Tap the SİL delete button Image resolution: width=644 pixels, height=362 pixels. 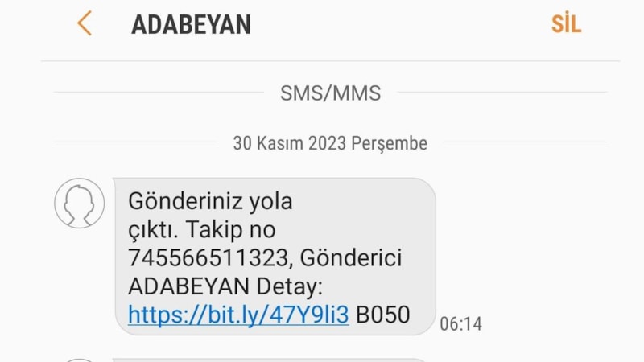[566, 24]
